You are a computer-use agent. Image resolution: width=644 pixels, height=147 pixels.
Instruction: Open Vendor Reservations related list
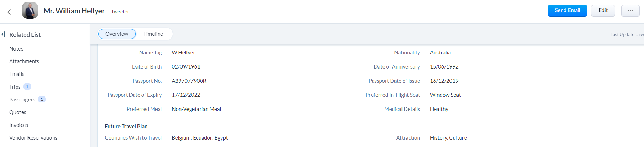pos(33,138)
